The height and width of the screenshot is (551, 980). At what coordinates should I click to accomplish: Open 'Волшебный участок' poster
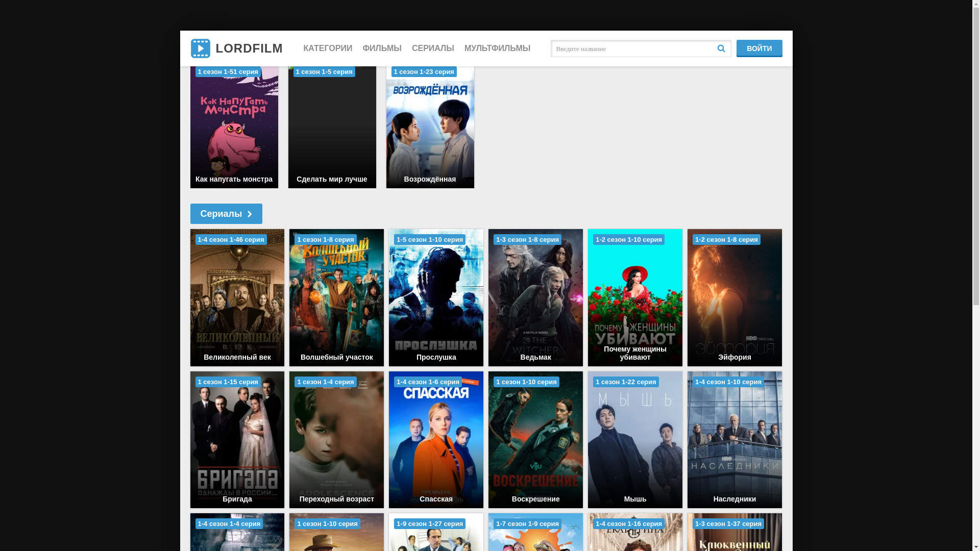[337, 297]
